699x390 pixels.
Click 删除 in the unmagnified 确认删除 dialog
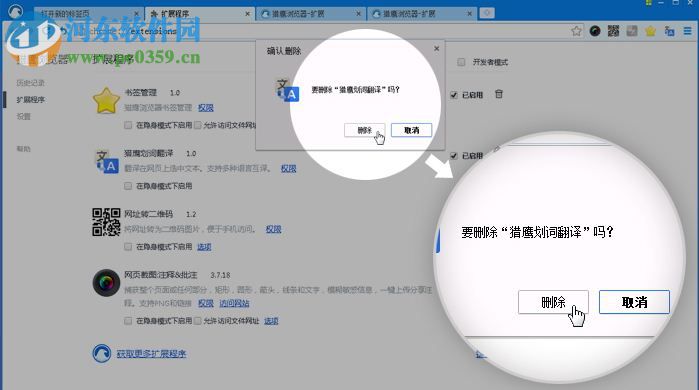[364, 130]
